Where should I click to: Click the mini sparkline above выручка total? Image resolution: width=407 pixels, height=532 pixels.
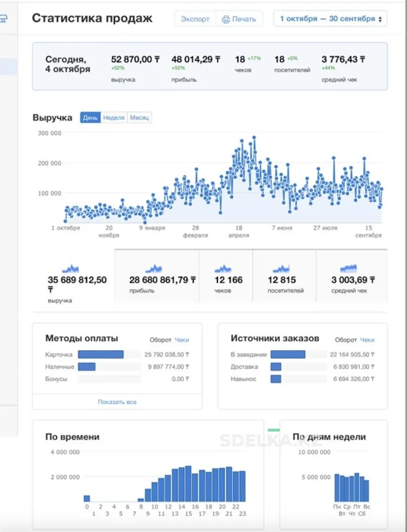(x=70, y=269)
